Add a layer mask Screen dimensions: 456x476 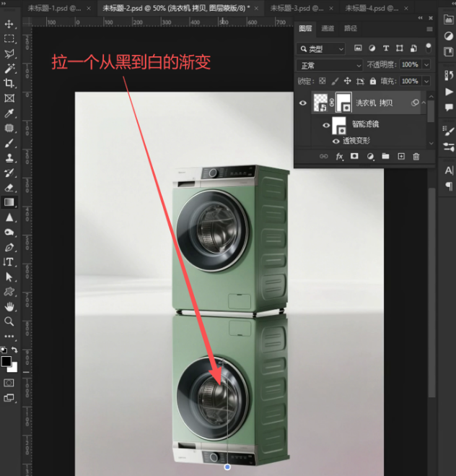pos(354,156)
